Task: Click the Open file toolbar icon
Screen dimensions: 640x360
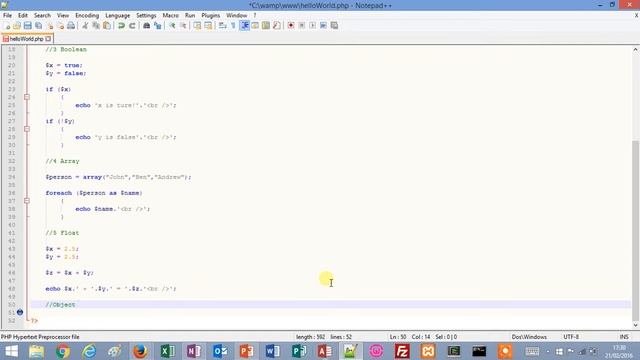Action: click(x=17, y=26)
